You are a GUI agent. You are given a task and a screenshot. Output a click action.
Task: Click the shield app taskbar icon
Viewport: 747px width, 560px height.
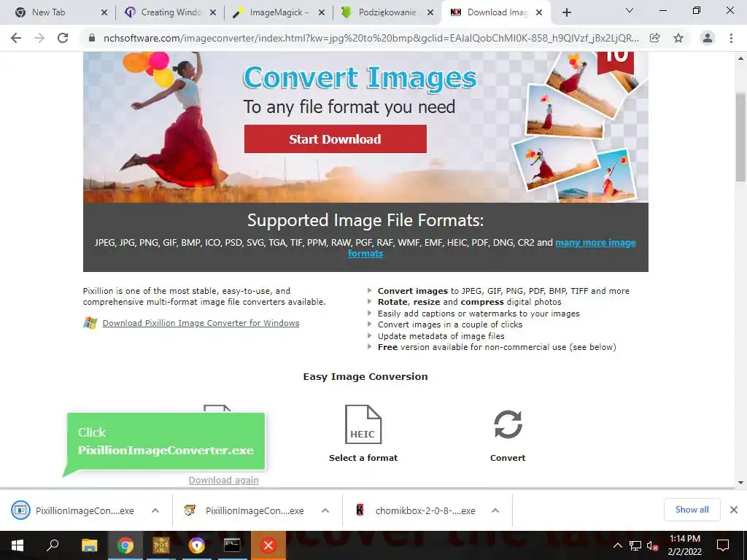pos(197,545)
